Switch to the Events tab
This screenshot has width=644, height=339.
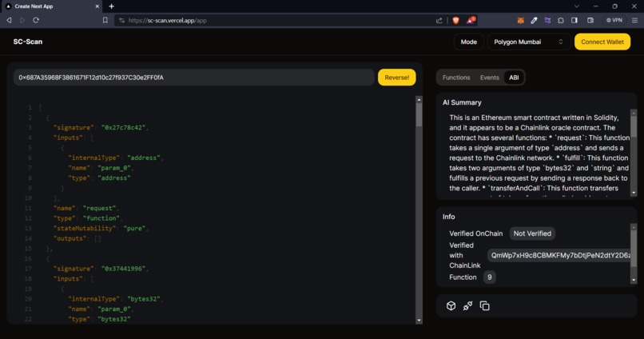pos(490,78)
